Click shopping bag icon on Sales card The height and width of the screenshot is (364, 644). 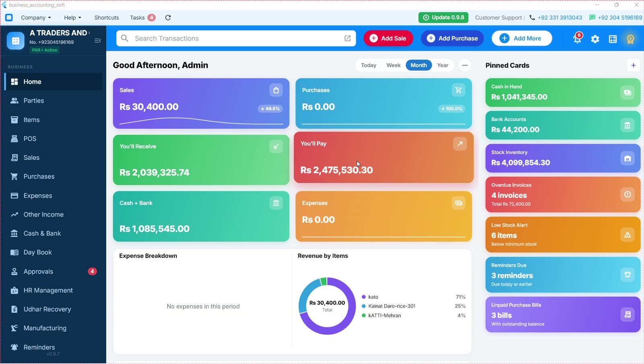(x=276, y=90)
